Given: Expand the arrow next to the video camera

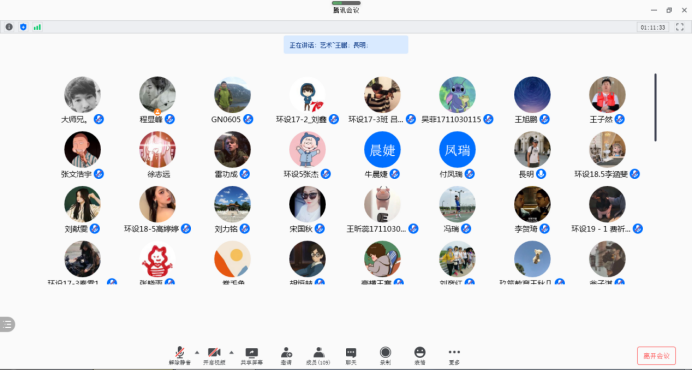Looking at the screenshot, I should (x=231, y=352).
